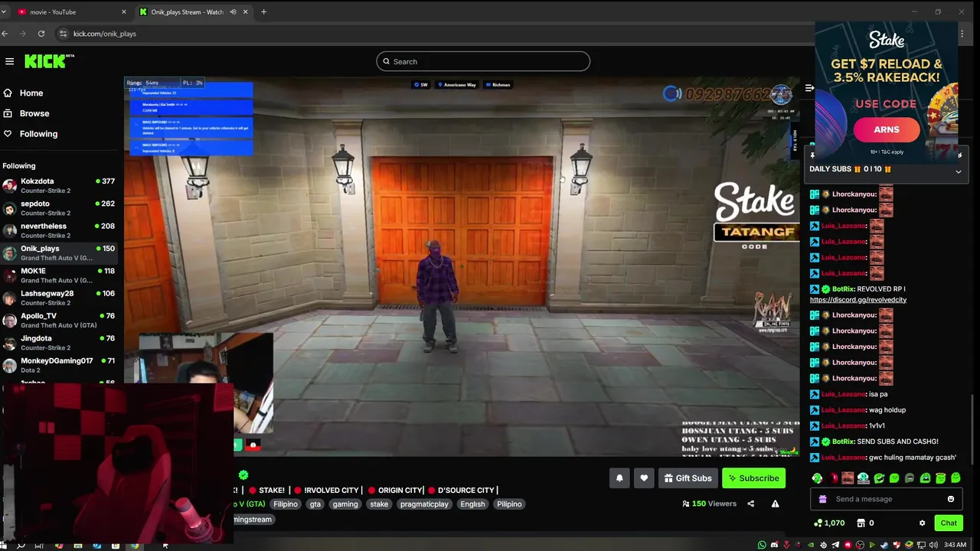Select the Pilipino tag
The width and height of the screenshot is (980, 551).
[x=509, y=504]
